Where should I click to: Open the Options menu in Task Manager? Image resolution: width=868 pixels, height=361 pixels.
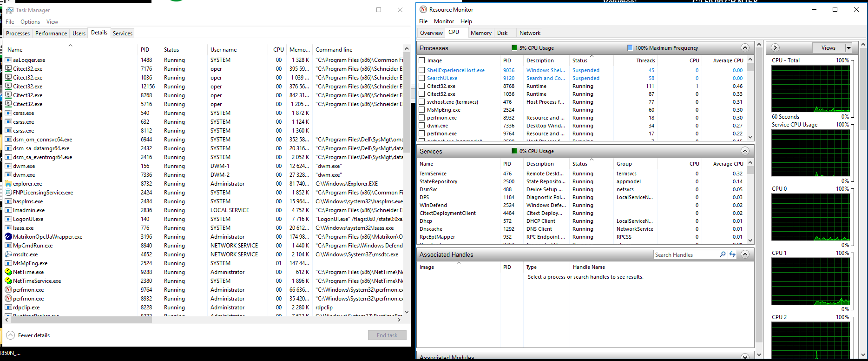tap(30, 22)
